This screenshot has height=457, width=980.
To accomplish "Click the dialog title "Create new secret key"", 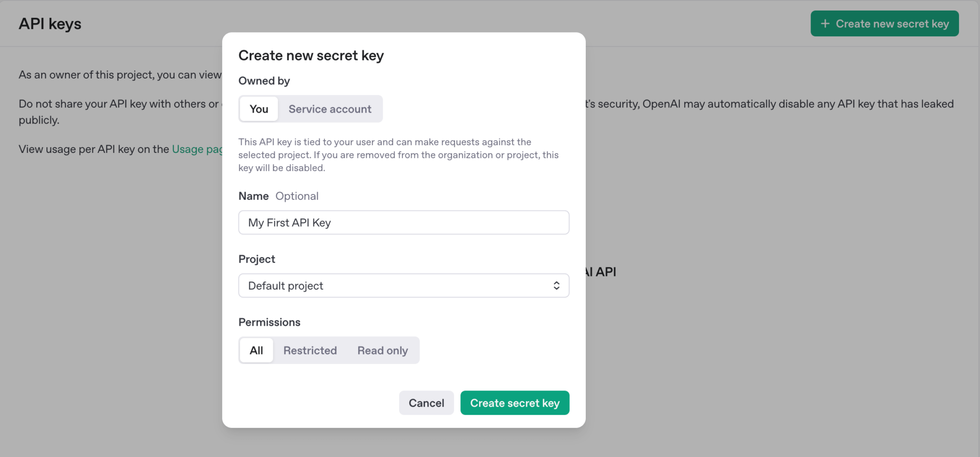I will click(x=311, y=56).
